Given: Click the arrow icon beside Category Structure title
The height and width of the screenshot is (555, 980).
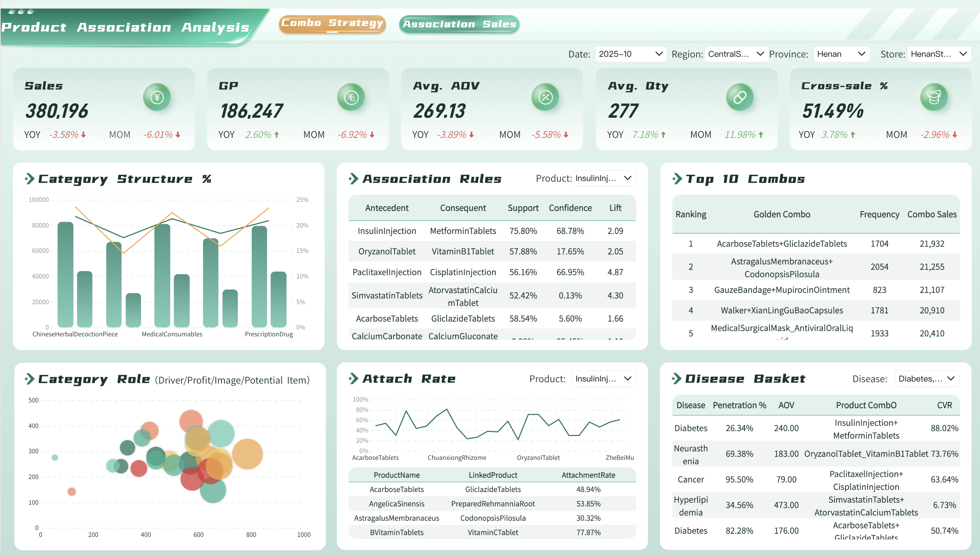Looking at the screenshot, I should pos(30,178).
